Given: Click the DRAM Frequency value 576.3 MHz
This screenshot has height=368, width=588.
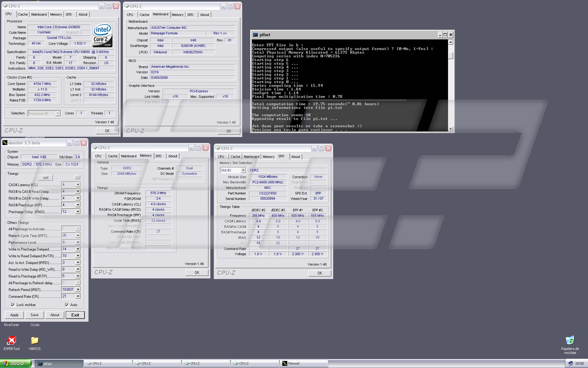Looking at the screenshot, I should [158, 193].
